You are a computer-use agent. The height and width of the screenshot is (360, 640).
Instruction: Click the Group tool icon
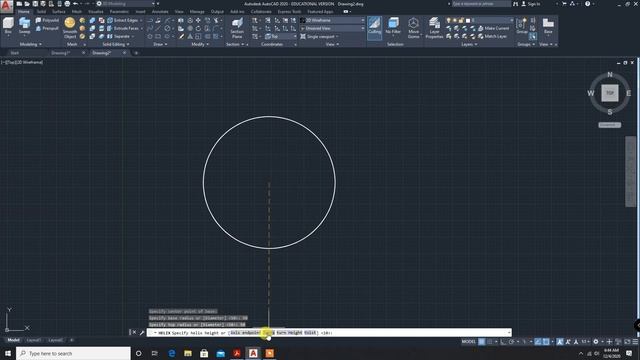(x=522, y=26)
